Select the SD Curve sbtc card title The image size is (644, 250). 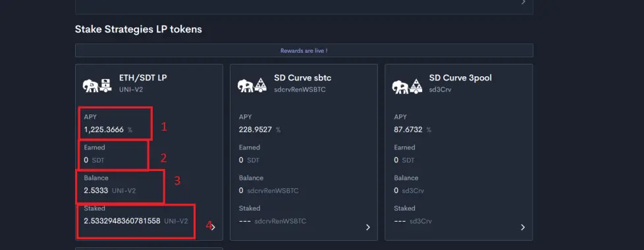tap(303, 78)
